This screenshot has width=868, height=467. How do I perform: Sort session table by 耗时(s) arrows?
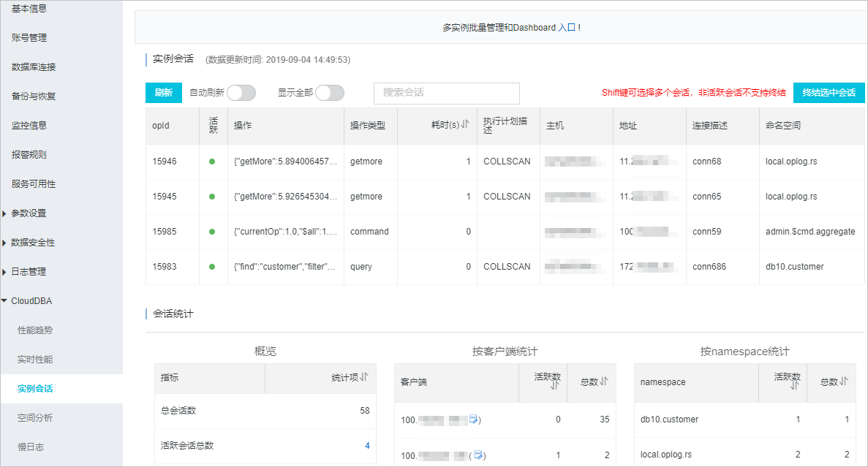(466, 124)
